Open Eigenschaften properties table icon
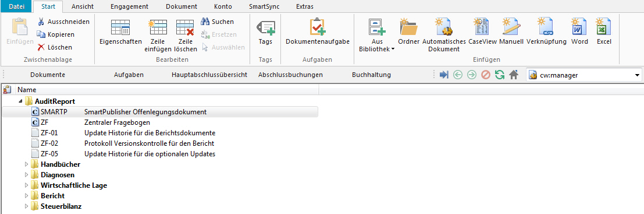The image size is (644, 214). (x=120, y=27)
